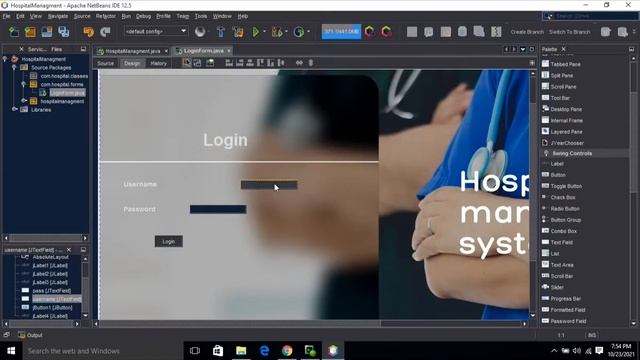Viewport: 640px width, 360px height.
Task: Click the New File toolbar icon
Action: tap(14, 32)
